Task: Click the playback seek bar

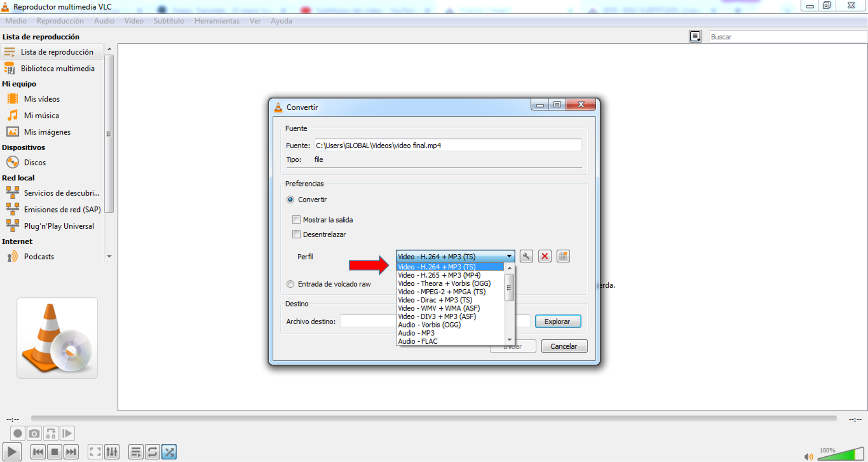Action: click(x=434, y=418)
